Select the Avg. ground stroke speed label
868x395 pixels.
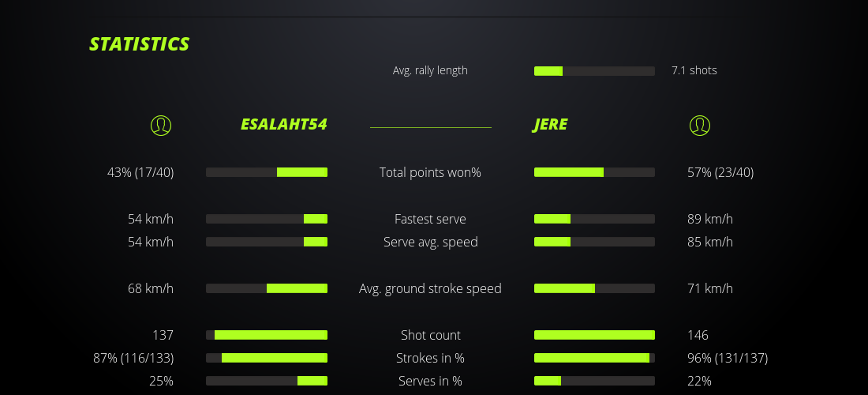[430, 288]
